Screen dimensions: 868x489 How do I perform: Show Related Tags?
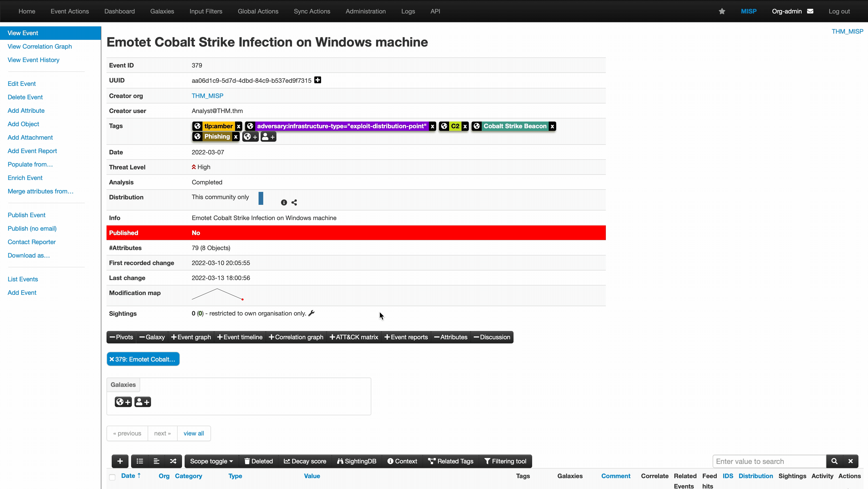(450, 461)
